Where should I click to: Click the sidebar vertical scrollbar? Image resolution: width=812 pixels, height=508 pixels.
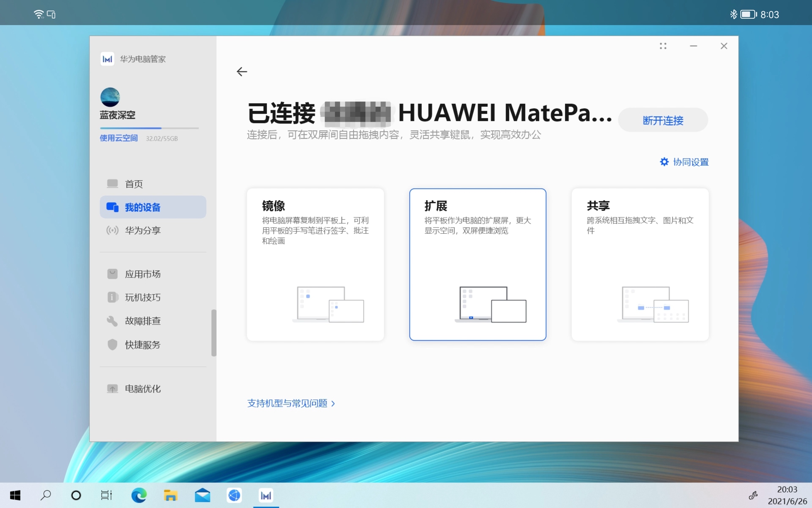(x=214, y=333)
